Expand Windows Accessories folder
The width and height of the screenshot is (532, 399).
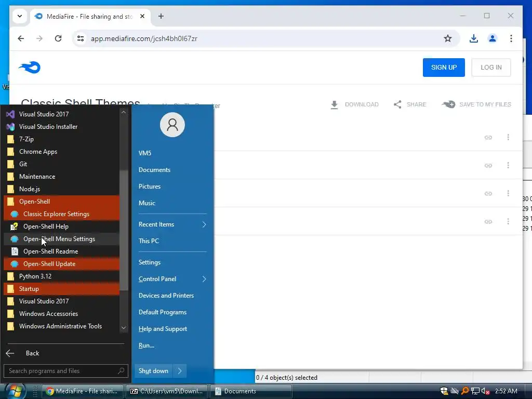click(61, 313)
